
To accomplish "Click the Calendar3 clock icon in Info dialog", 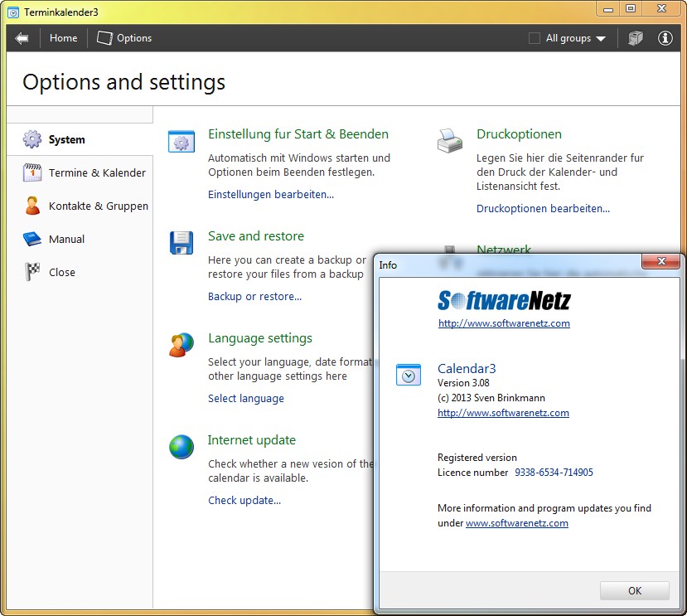I will pos(409,375).
